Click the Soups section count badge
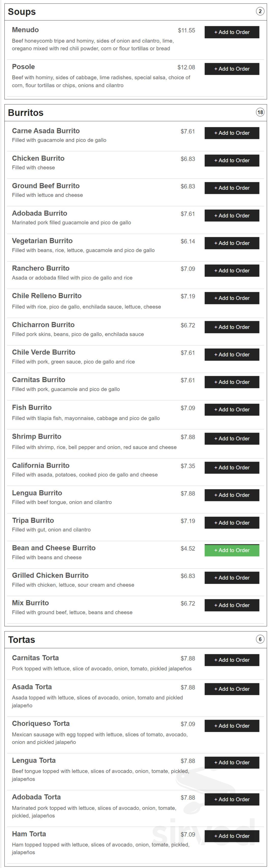This screenshot has width=270, height=868. [x=260, y=11]
